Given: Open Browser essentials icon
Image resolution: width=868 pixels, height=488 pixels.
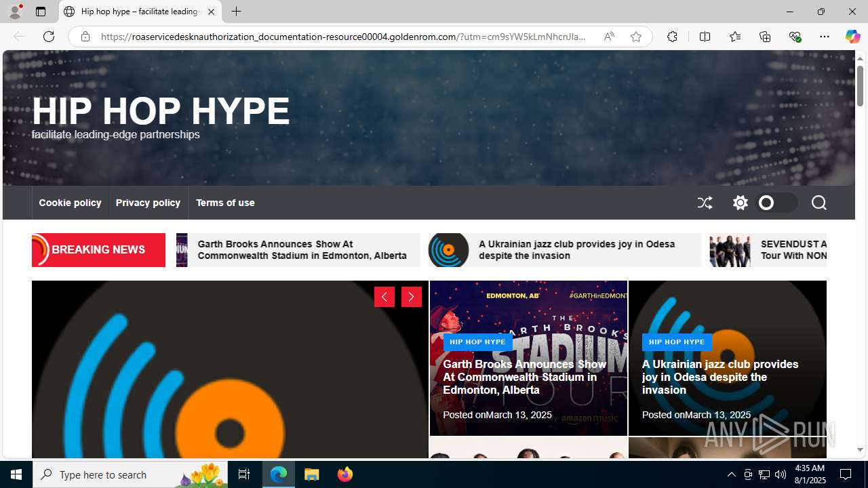Looking at the screenshot, I should pyautogui.click(x=795, y=37).
